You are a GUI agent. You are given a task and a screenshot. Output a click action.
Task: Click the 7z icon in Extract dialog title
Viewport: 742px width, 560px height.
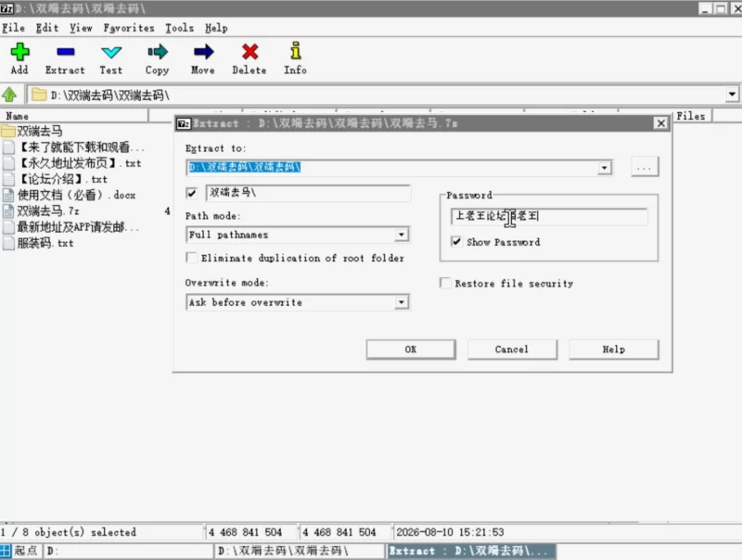184,124
